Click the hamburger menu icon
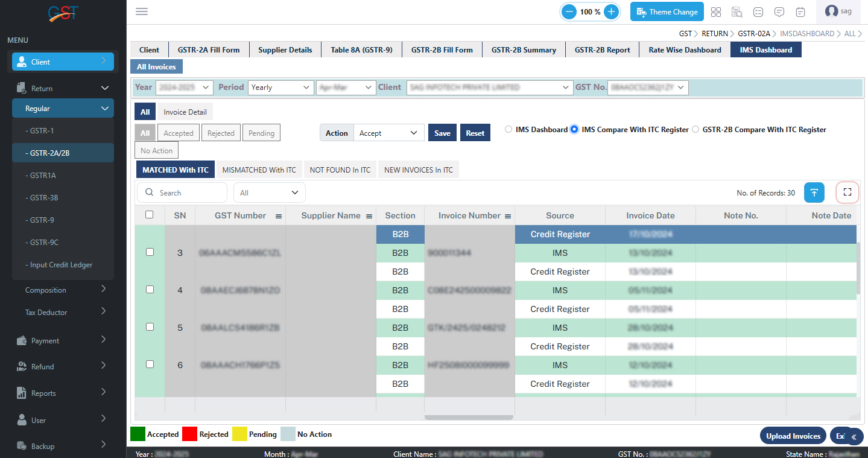 [x=142, y=11]
